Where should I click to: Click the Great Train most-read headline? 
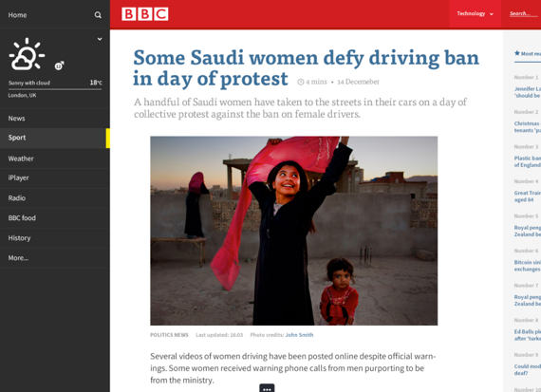click(527, 196)
